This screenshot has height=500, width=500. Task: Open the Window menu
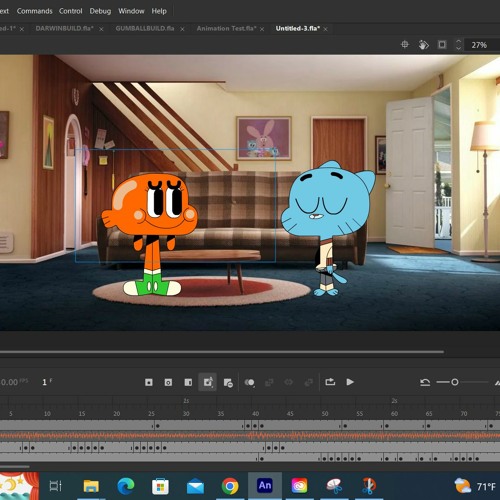coord(131,11)
